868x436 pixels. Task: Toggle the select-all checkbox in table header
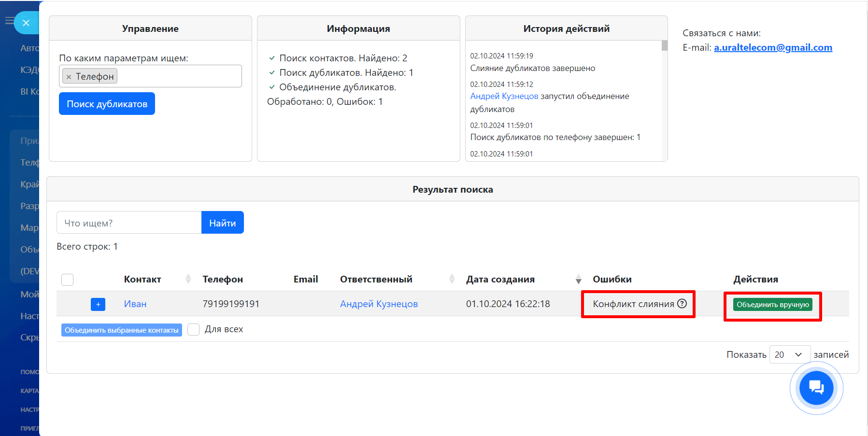tap(68, 280)
